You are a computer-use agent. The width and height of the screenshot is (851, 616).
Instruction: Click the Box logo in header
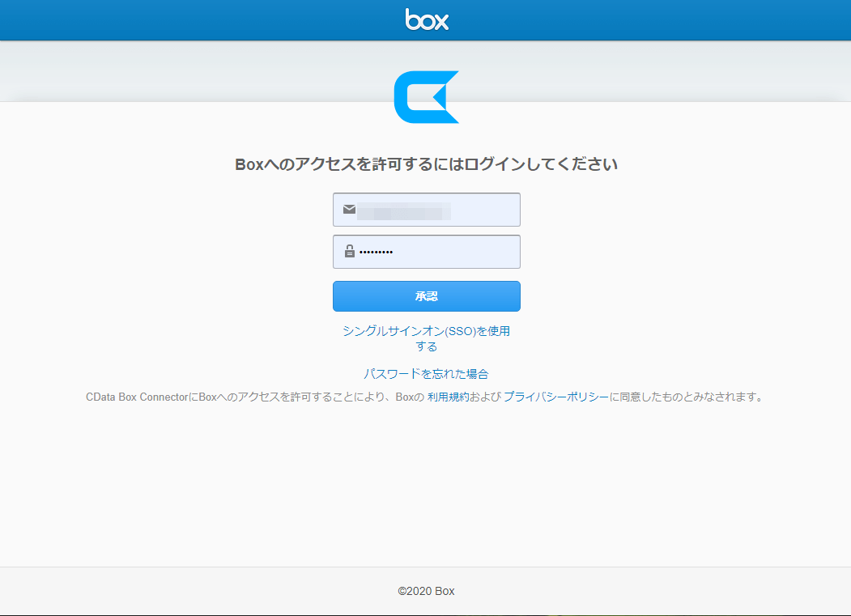(x=427, y=19)
